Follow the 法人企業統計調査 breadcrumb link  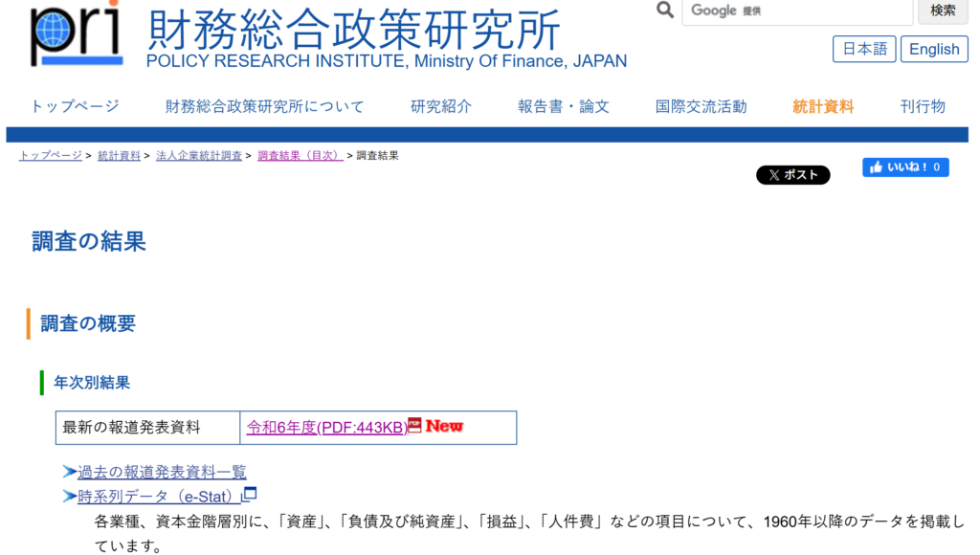(199, 155)
